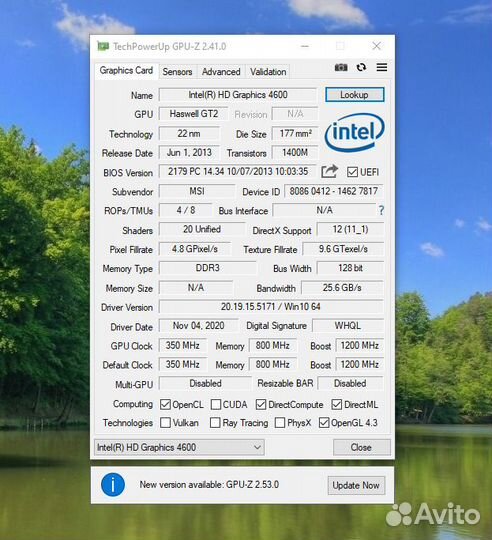Viewport: 492px width, 540px height.
Task: Click the Memory Type value DDR3
Action: [208, 268]
